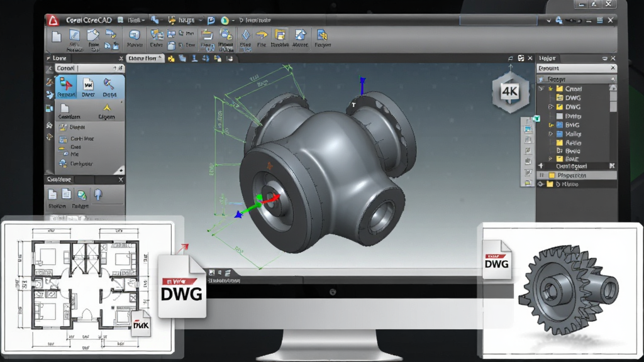Click the Corarl input field in left panel
Image resolution: width=644 pixels, height=362 pixels.
tap(89, 68)
